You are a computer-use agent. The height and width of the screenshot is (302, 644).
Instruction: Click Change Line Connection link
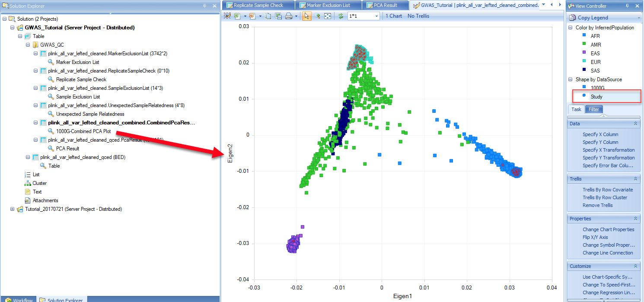[608, 253]
